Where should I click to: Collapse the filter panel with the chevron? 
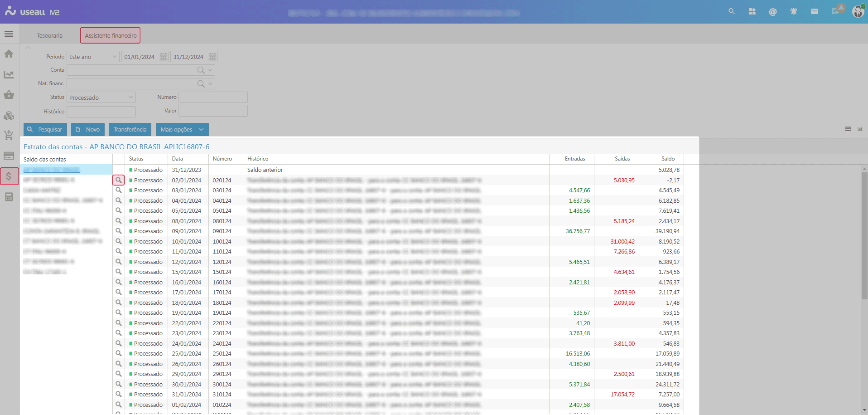tap(28, 48)
